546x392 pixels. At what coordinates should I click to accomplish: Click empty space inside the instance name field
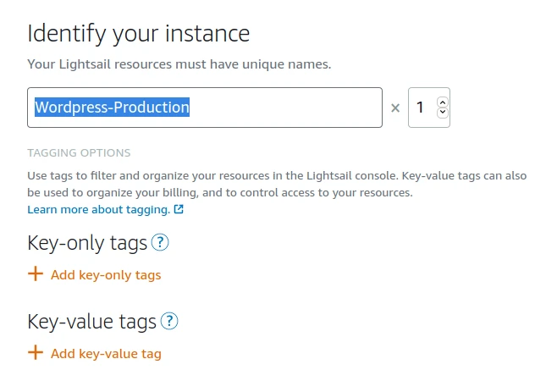[x=288, y=108]
